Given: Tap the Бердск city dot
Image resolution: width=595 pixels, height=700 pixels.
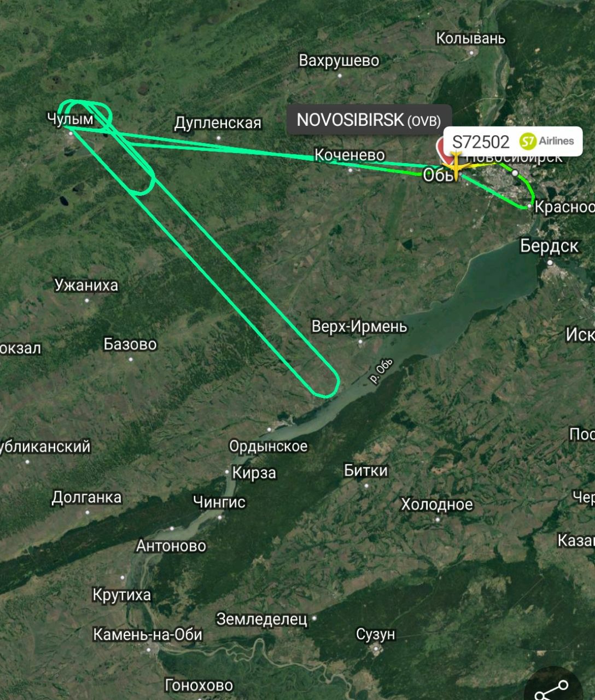Looking at the screenshot, I should click(550, 263).
